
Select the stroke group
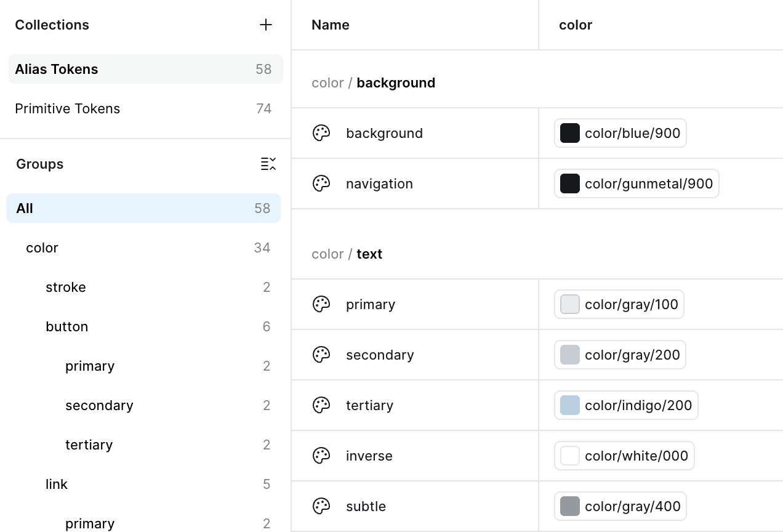[x=66, y=287]
